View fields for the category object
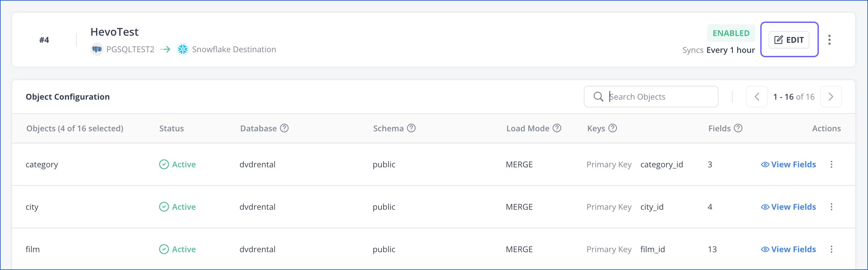This screenshot has height=270, width=868. pos(789,165)
